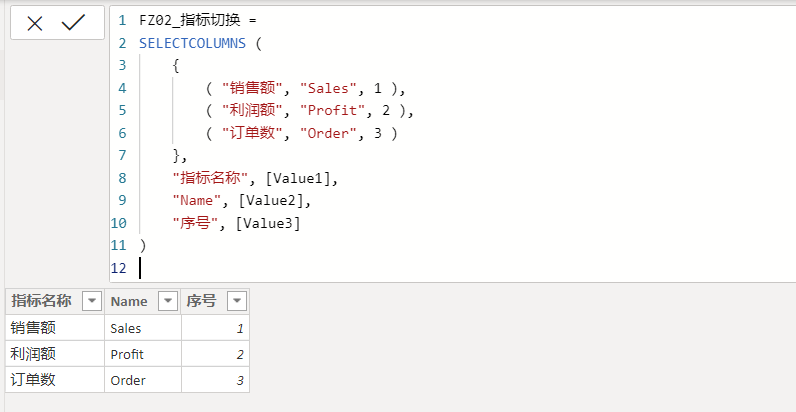Viewport: 796px width, 412px height.
Task: Click the SELECTCOLUMNS function keyword
Action: point(192,44)
